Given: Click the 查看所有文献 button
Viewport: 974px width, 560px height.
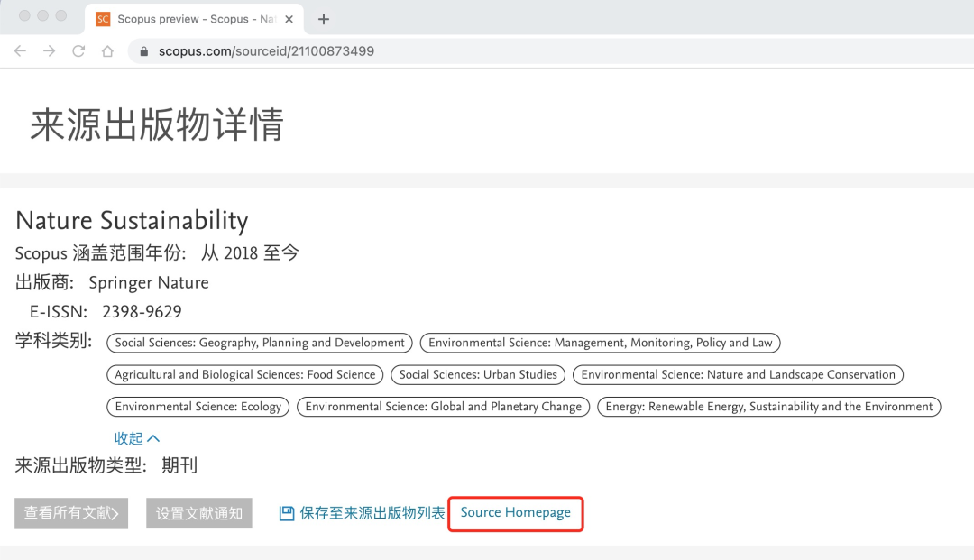Looking at the screenshot, I should tap(70, 513).
